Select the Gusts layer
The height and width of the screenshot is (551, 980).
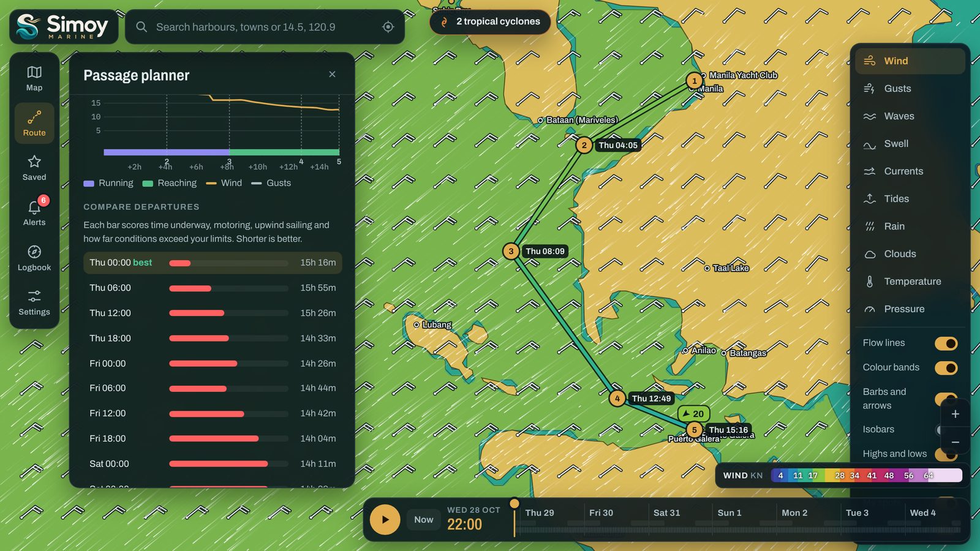pos(910,88)
